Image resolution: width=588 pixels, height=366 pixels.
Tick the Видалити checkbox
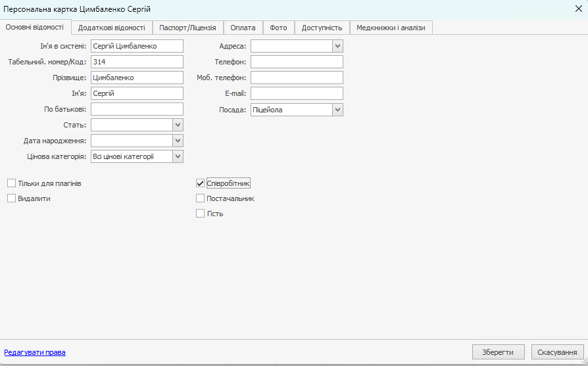pyautogui.click(x=12, y=198)
